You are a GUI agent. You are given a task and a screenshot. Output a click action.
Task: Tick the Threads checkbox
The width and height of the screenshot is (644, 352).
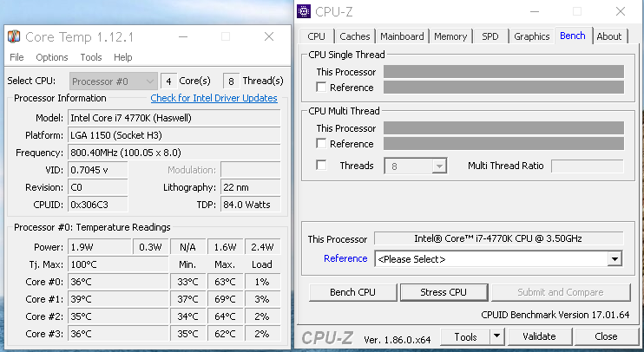(x=321, y=165)
